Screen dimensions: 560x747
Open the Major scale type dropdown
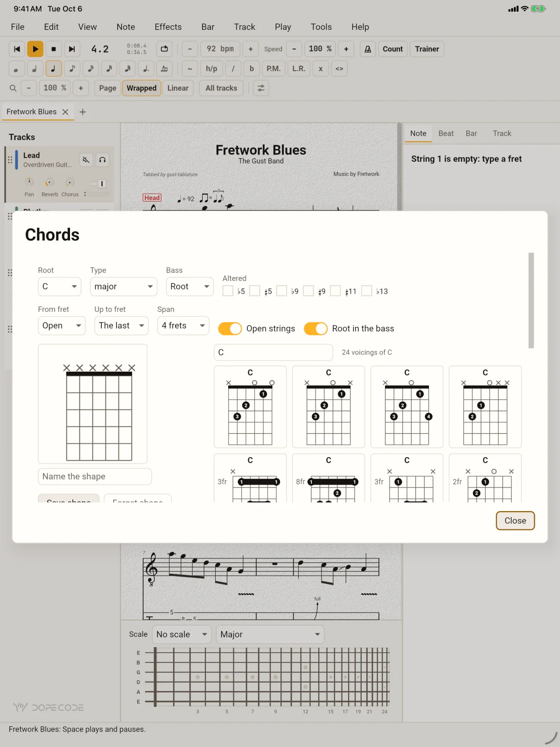click(270, 634)
